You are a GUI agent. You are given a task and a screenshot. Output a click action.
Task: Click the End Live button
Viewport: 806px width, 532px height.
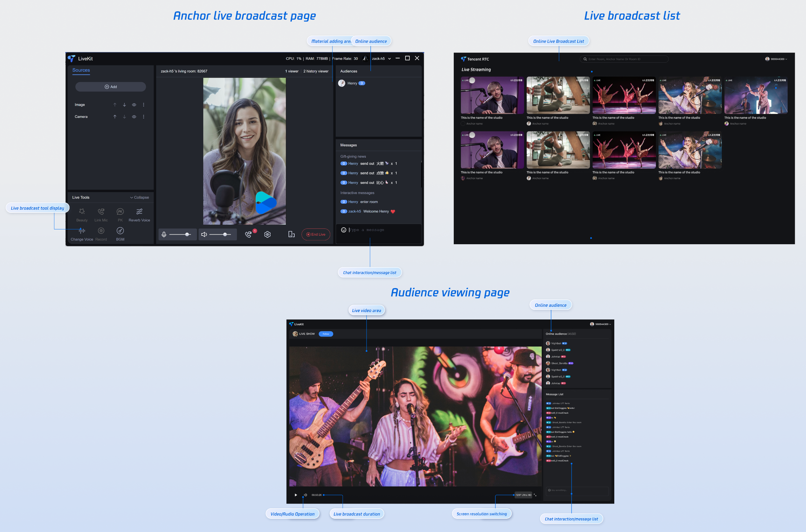coord(316,235)
